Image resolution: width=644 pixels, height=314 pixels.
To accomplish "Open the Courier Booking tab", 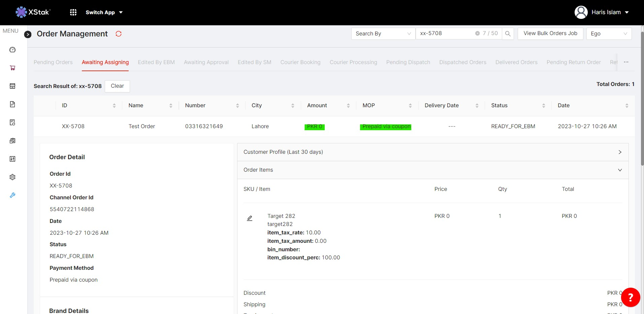I will (300, 62).
